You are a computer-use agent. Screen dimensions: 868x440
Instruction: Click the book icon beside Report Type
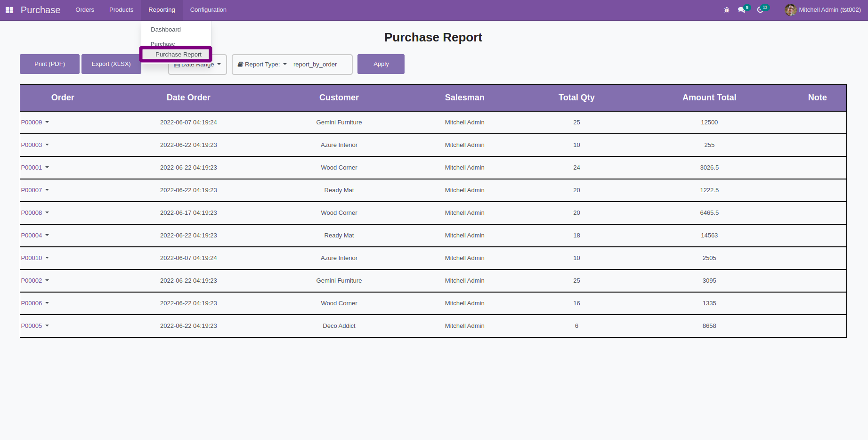coord(240,65)
